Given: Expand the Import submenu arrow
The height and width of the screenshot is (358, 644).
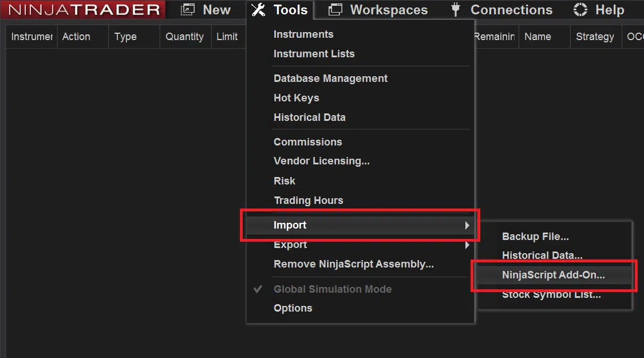Looking at the screenshot, I should 467,225.
